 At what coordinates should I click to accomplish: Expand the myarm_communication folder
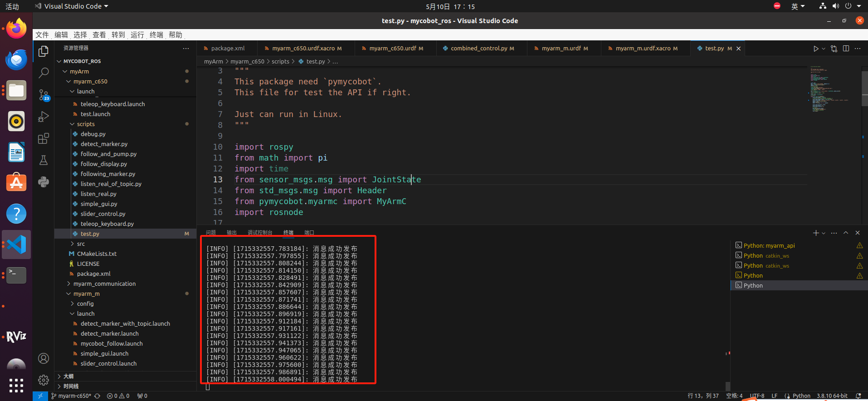click(x=104, y=284)
